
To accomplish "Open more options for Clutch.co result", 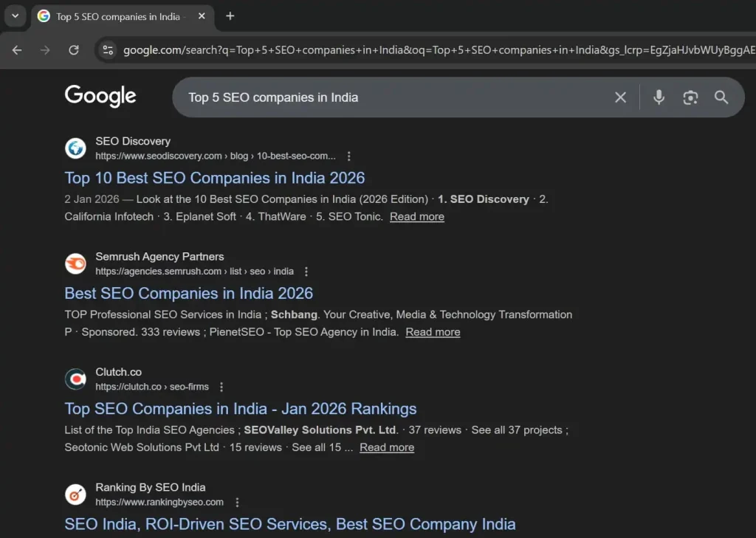I will pyautogui.click(x=221, y=387).
